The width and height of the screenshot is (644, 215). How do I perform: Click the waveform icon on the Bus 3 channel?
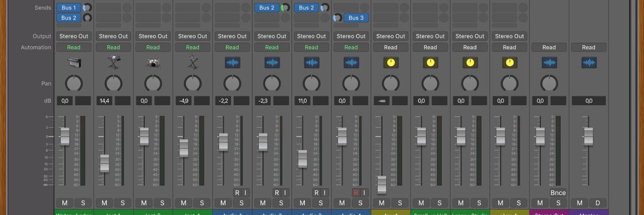(351, 63)
